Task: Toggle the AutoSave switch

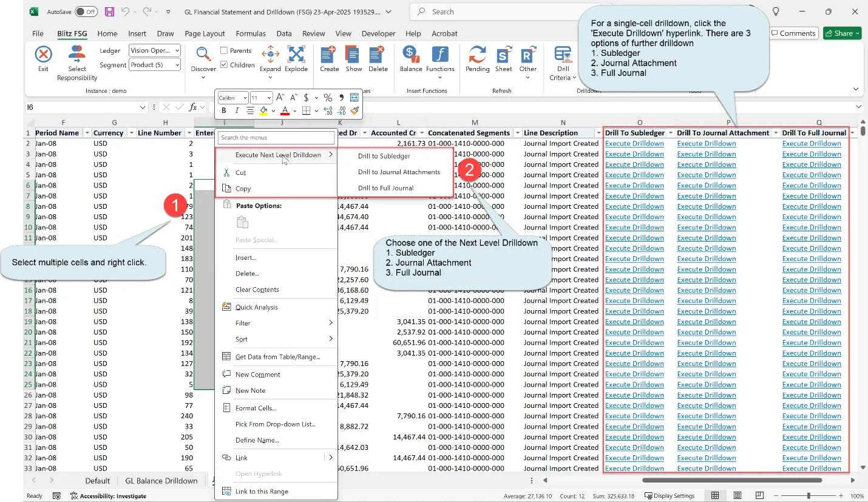Action: click(87, 12)
